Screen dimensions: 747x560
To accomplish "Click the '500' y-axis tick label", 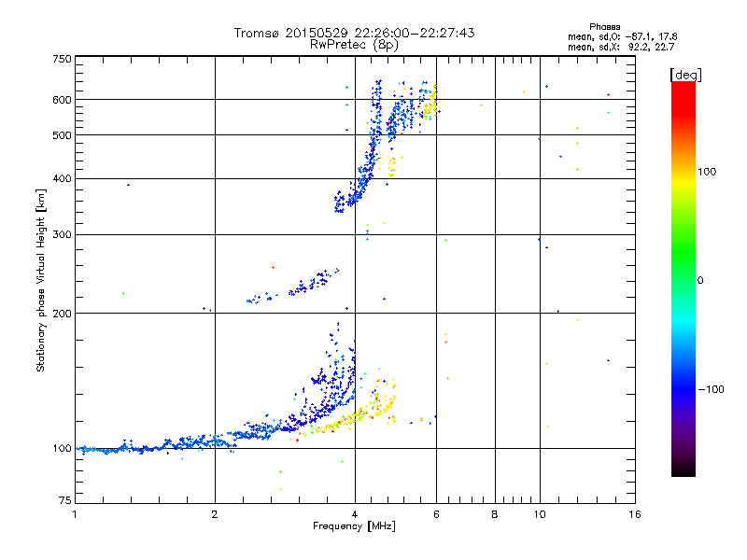I will coord(63,135).
